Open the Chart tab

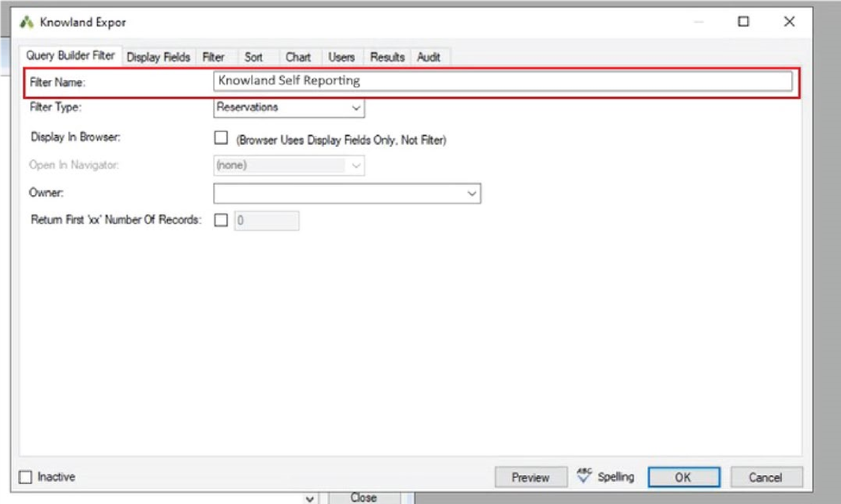click(298, 57)
